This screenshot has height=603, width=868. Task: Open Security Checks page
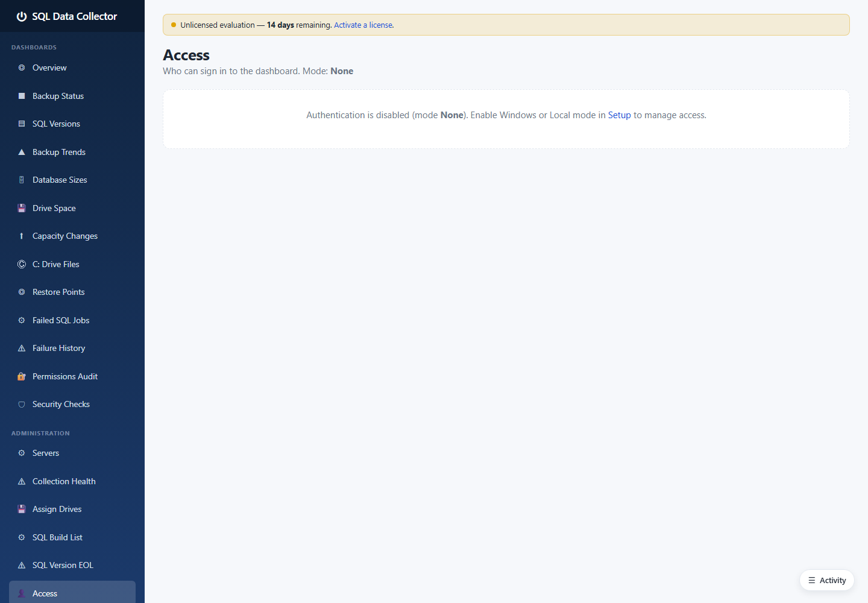pyautogui.click(x=72, y=405)
